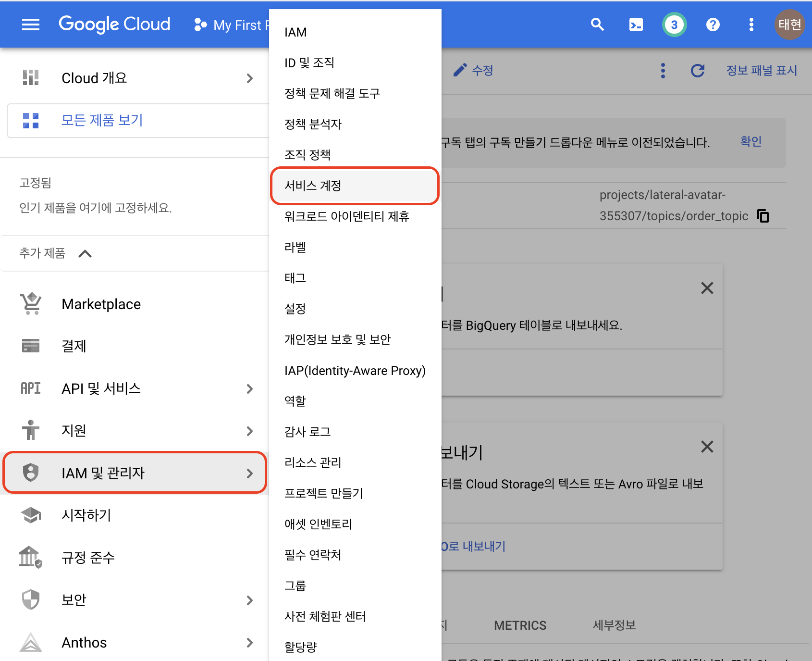812x661 pixels.
Task: Open the topic page more options dots
Action: [x=663, y=71]
